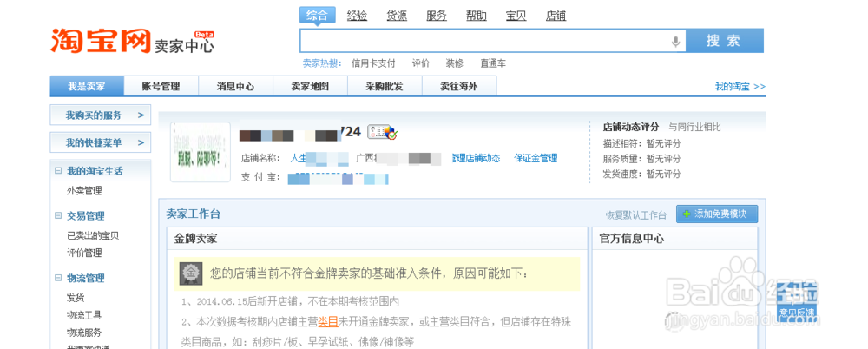Click the microphone voice search icon
The height and width of the screenshot is (349, 868).
click(675, 41)
